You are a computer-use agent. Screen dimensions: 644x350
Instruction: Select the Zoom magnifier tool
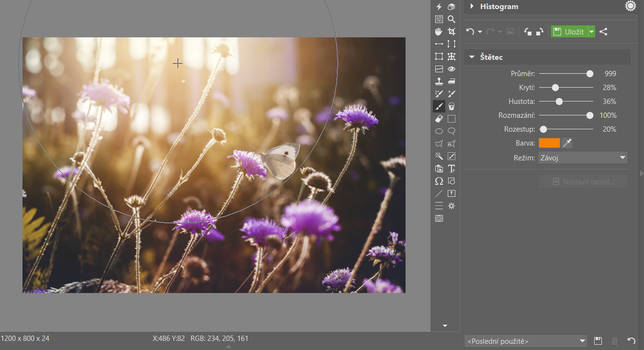coord(451,19)
